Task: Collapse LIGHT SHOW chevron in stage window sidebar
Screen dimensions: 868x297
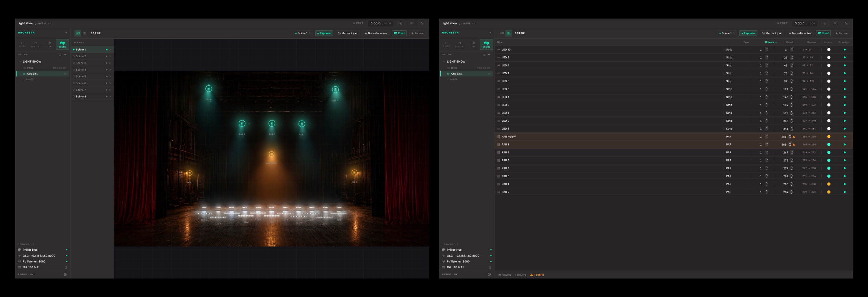Action: click(x=20, y=62)
